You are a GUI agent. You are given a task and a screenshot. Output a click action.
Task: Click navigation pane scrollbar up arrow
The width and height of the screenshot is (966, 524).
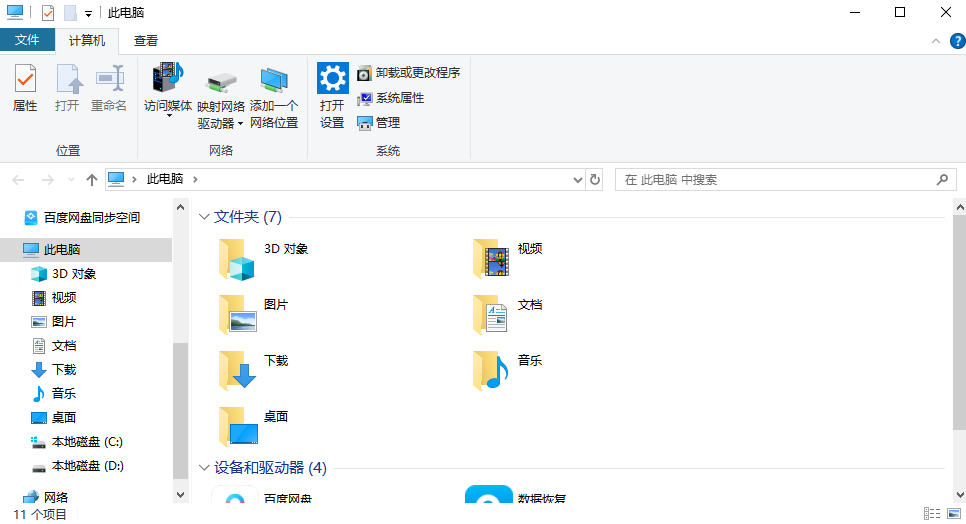[x=181, y=208]
